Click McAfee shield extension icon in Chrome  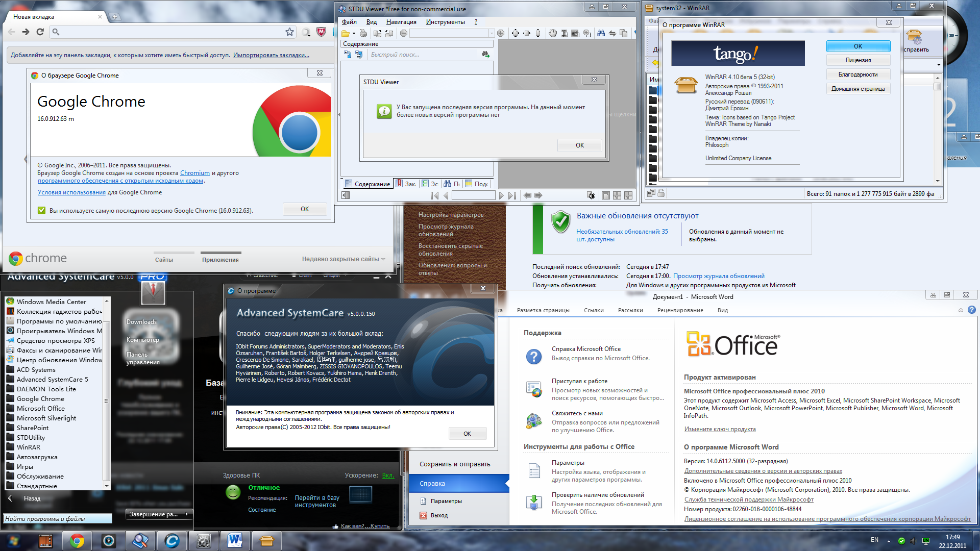click(x=321, y=32)
